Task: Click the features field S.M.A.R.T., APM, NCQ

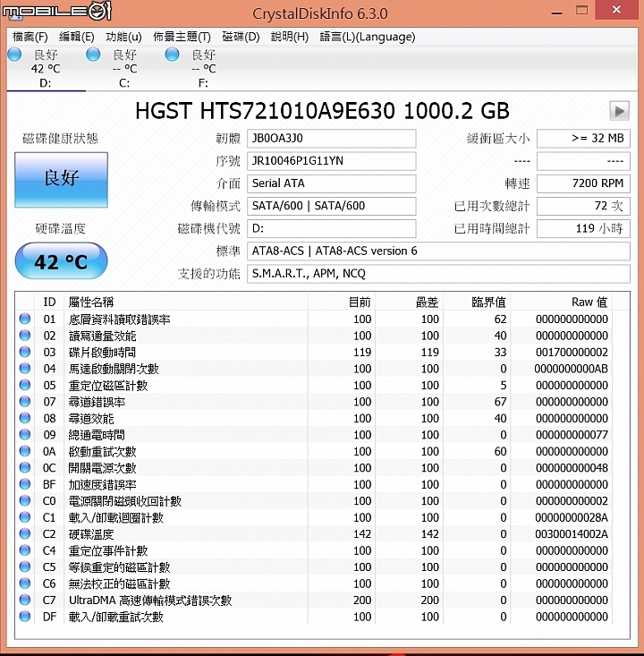Action: tap(438, 274)
